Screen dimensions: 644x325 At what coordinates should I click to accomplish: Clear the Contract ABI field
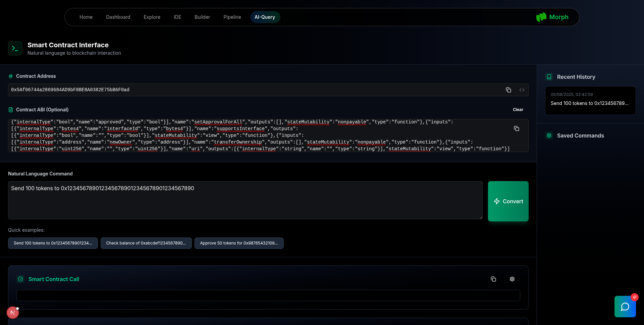pyautogui.click(x=518, y=110)
